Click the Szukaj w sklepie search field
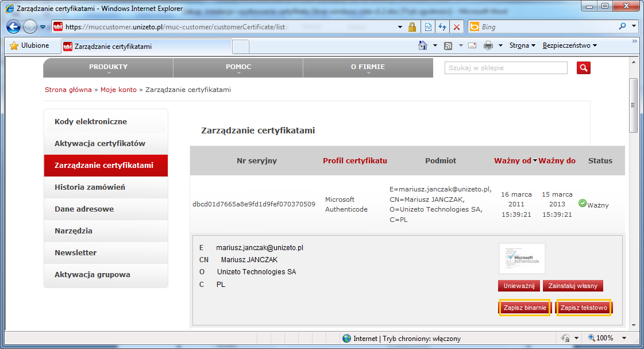The width and height of the screenshot is (644, 349). point(506,68)
